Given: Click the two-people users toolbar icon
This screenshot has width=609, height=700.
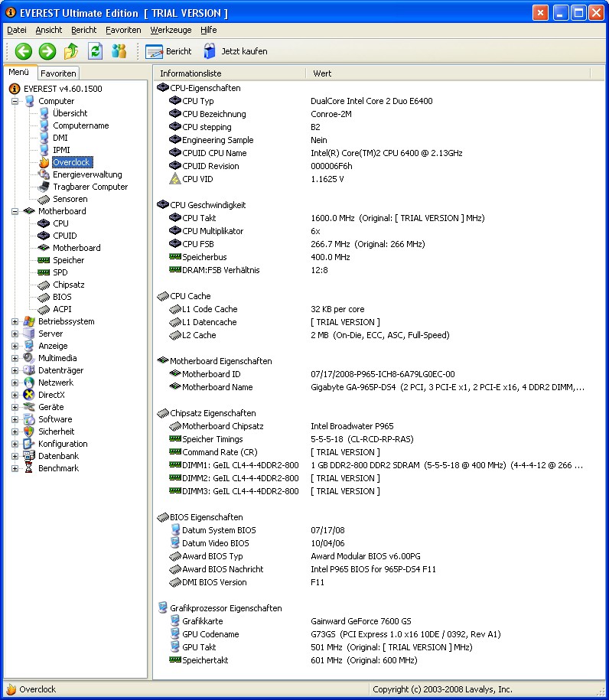Looking at the screenshot, I should (x=119, y=51).
